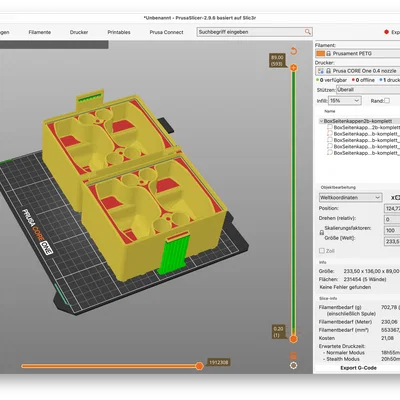
Task: Select the first BoxSeitenkapp...2b-komplett child part
Action: tap(366, 127)
